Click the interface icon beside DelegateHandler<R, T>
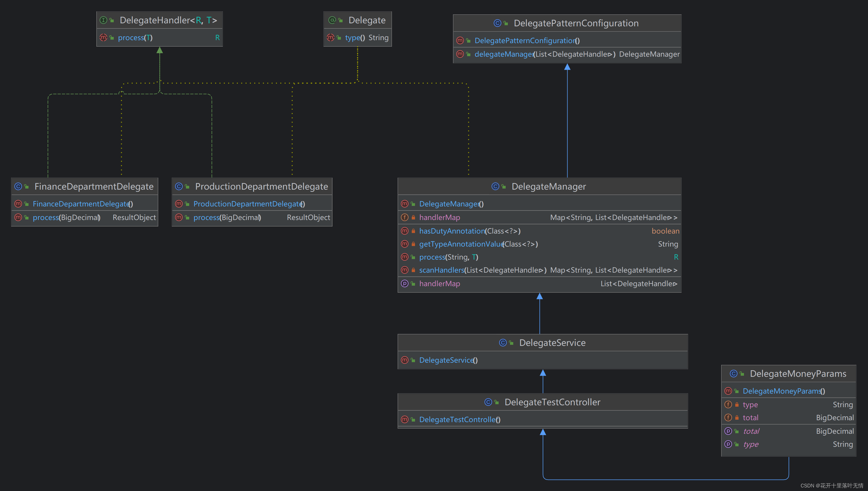868x491 pixels. point(104,20)
